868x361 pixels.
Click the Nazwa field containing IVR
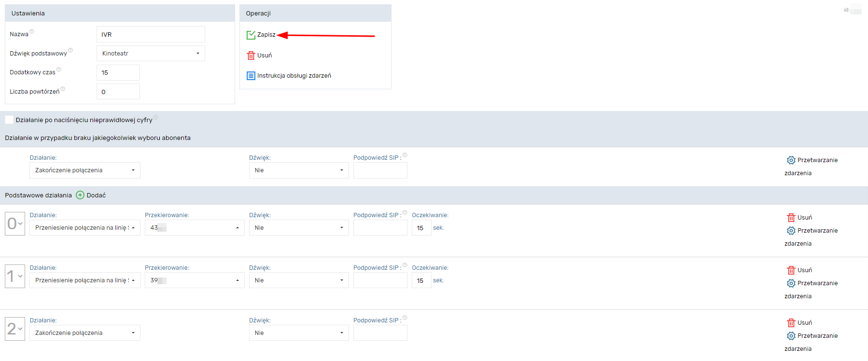pyautogui.click(x=151, y=35)
